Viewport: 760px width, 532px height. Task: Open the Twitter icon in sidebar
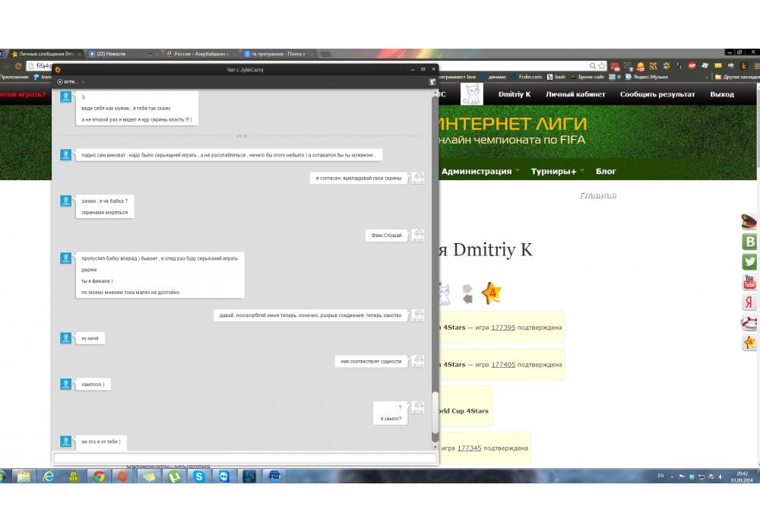[x=749, y=261]
